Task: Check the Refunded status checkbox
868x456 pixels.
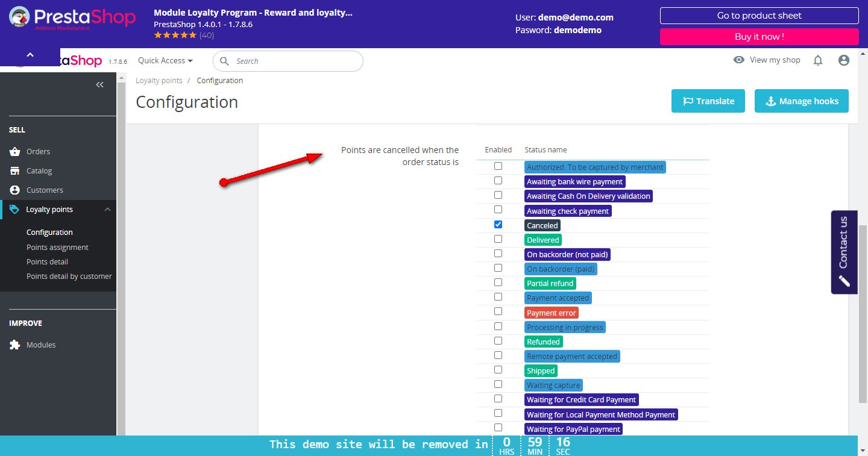Action: click(498, 340)
